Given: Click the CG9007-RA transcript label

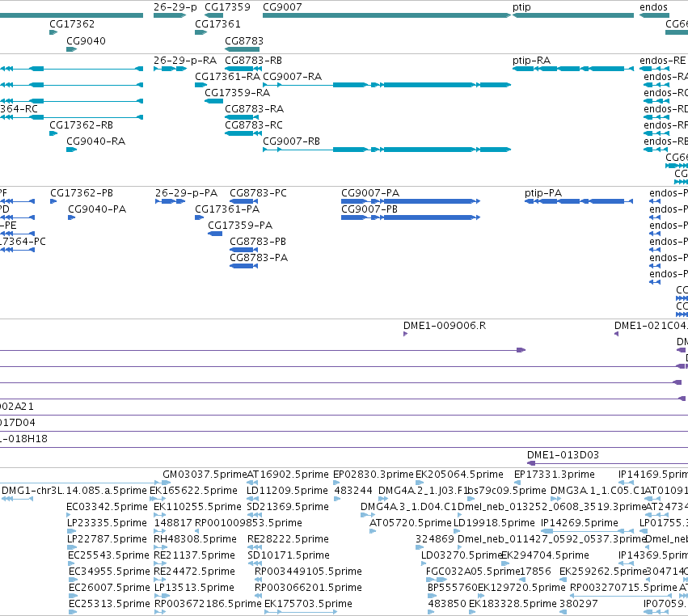Looking at the screenshot, I should pyautogui.click(x=292, y=77).
